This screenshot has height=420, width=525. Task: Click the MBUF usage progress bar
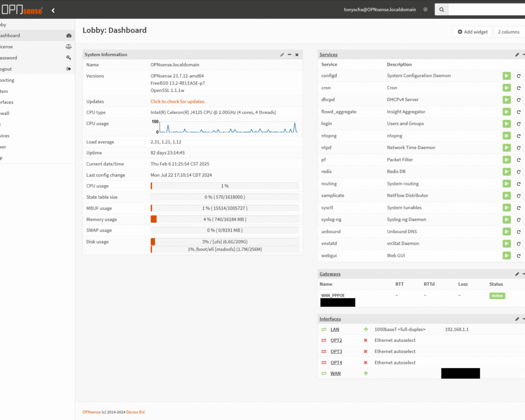coord(225,208)
